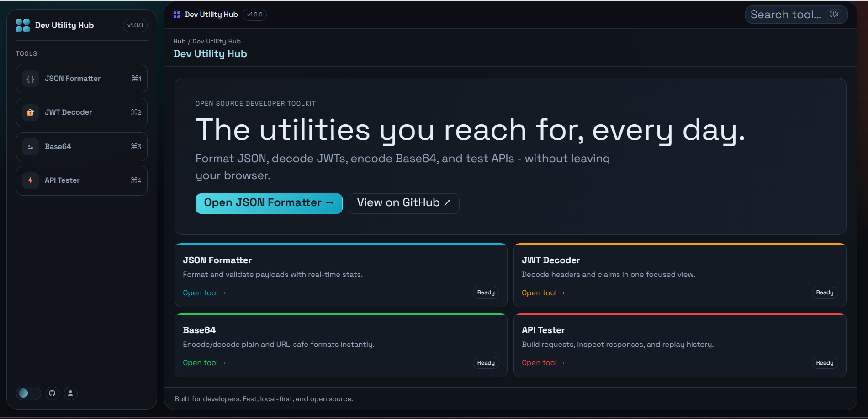Click 'Encode/decode plain and URL-safe' description

click(x=279, y=345)
